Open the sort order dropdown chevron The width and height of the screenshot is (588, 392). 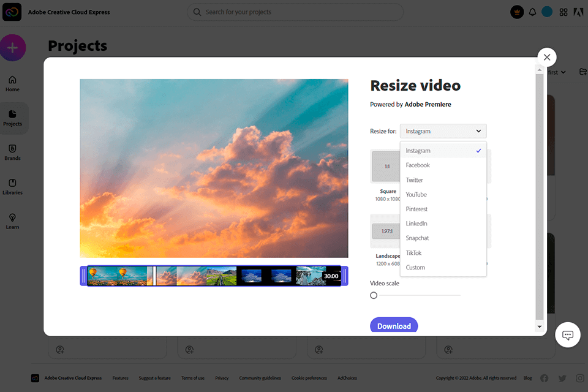point(563,72)
